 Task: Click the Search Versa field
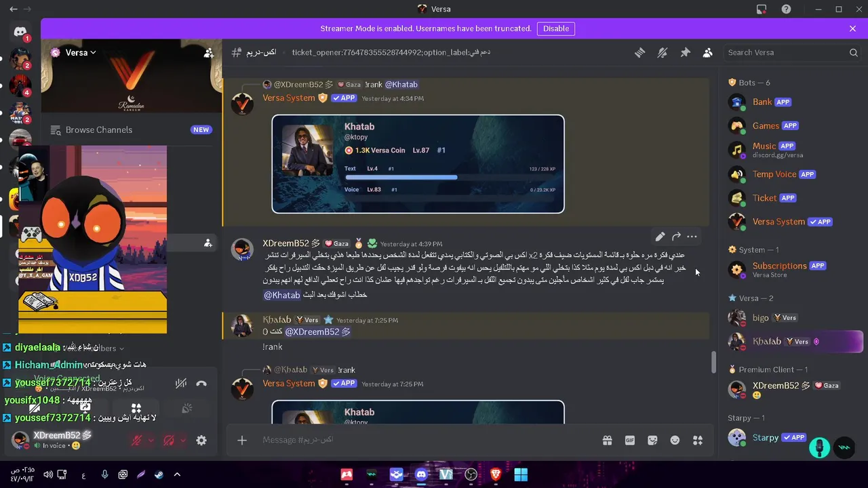(791, 52)
